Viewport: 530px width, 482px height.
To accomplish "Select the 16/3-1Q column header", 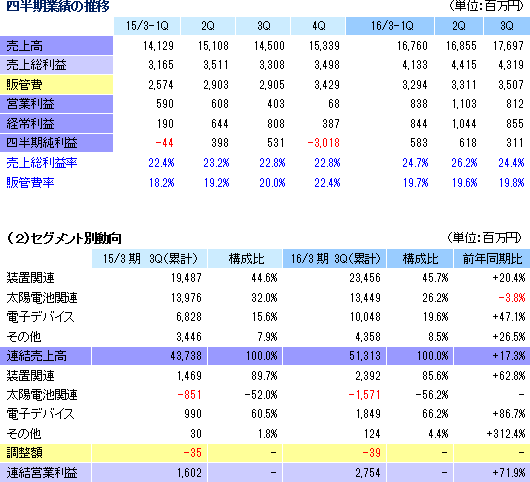I will [x=390, y=26].
